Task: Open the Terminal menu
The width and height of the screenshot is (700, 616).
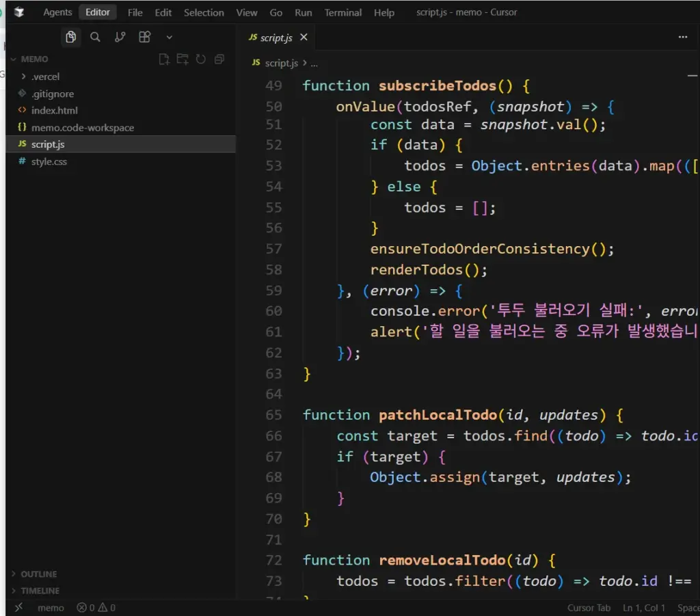Action: click(343, 12)
